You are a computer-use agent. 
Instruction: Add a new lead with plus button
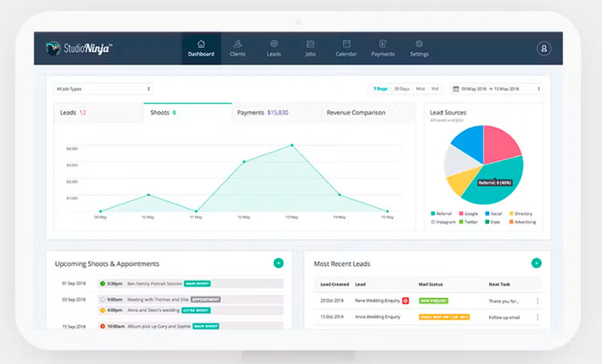(537, 263)
